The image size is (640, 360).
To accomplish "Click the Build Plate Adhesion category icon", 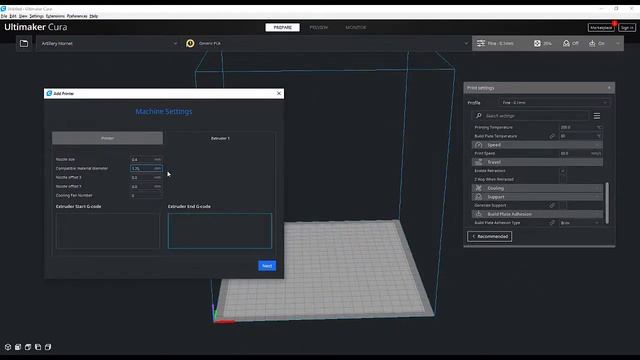I will 479,214.
